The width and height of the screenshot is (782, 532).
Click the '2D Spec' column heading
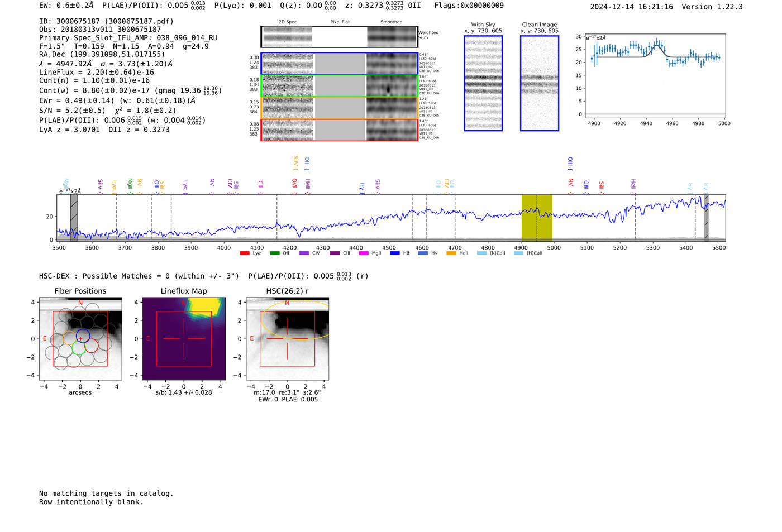click(x=288, y=22)
